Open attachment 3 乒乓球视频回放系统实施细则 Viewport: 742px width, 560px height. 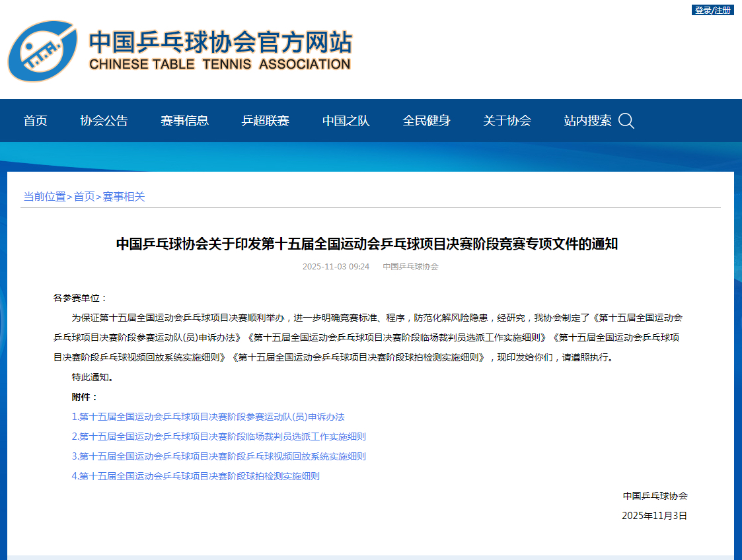pyautogui.click(x=219, y=456)
